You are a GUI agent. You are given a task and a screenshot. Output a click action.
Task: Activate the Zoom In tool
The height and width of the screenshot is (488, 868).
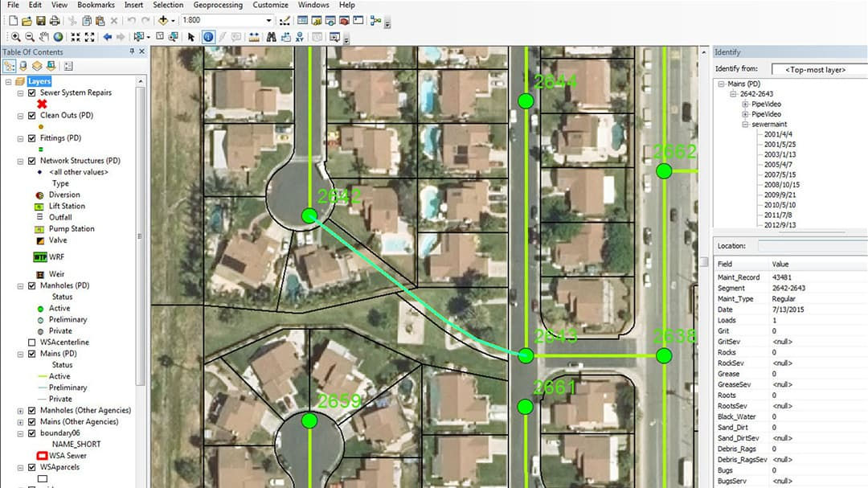click(16, 36)
